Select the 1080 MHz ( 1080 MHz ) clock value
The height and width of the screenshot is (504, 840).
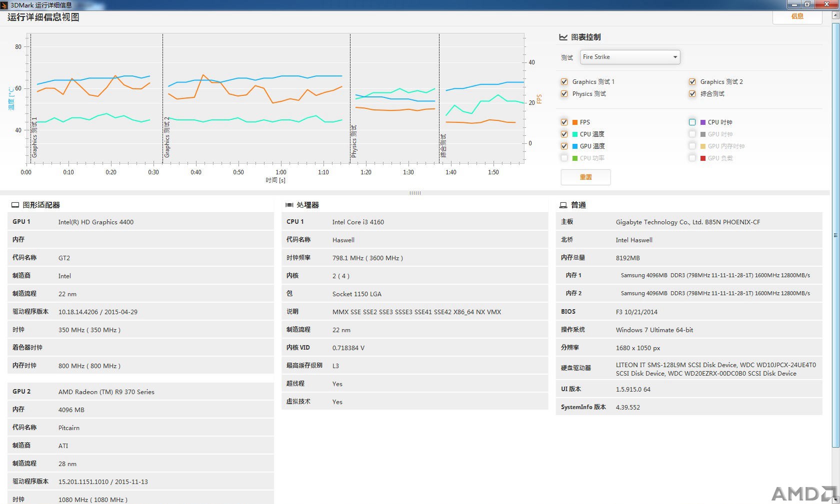coord(93,500)
